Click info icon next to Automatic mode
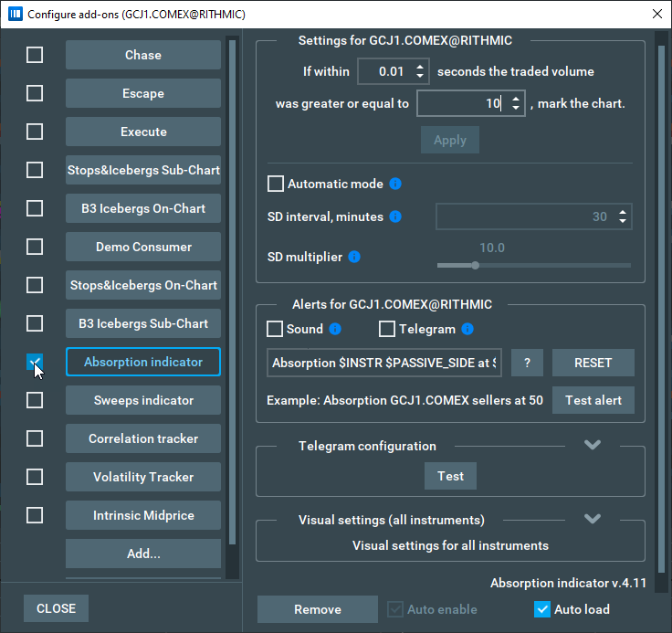 (x=395, y=184)
